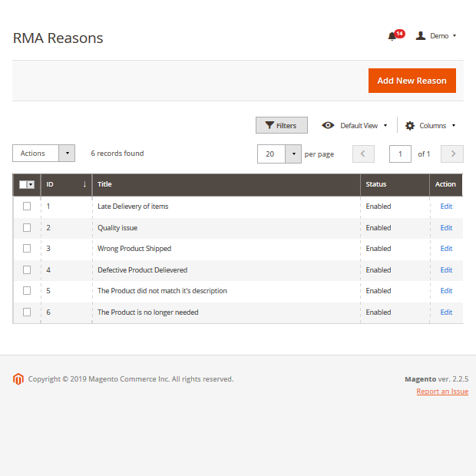Click the Columns gear icon
The height and width of the screenshot is (476, 476).
click(x=410, y=125)
